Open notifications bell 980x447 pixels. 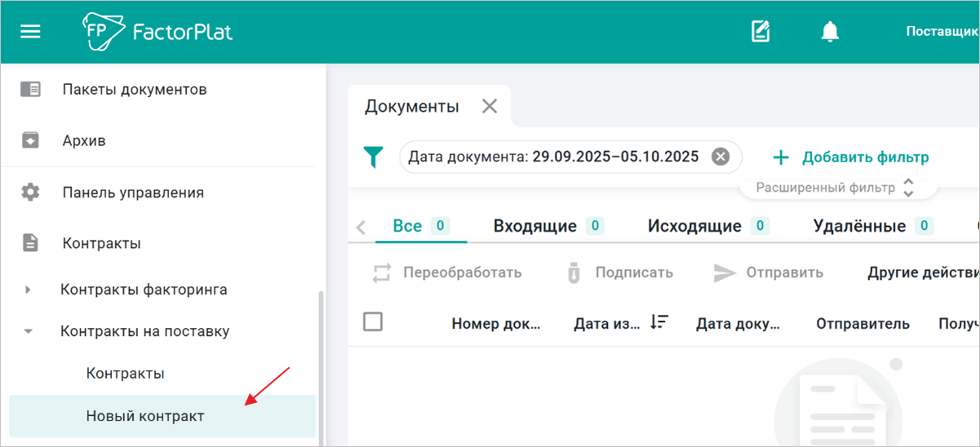point(830,32)
